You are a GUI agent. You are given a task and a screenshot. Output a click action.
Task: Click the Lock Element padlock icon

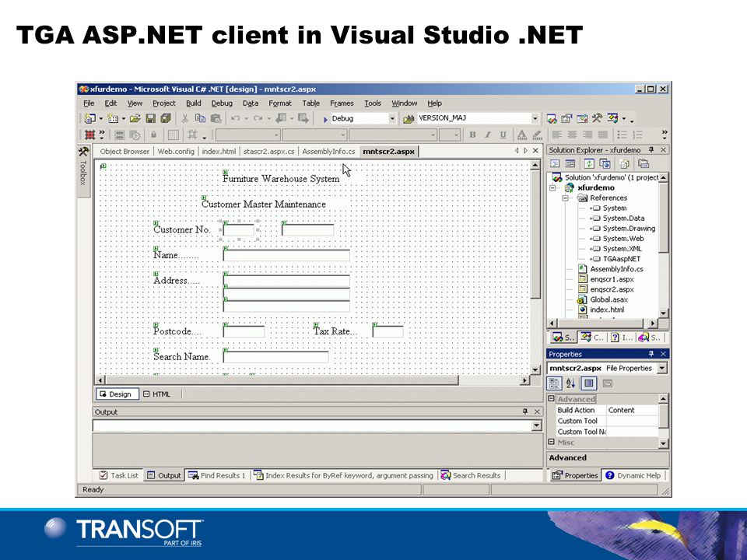pyautogui.click(x=153, y=135)
